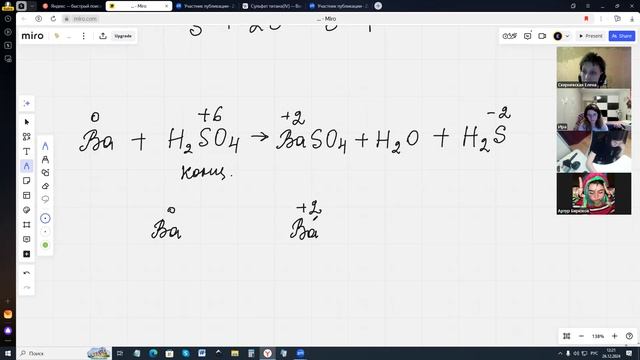Screen dimensions: 640x360
Task: Undo the last action
Action: (x=27, y=273)
